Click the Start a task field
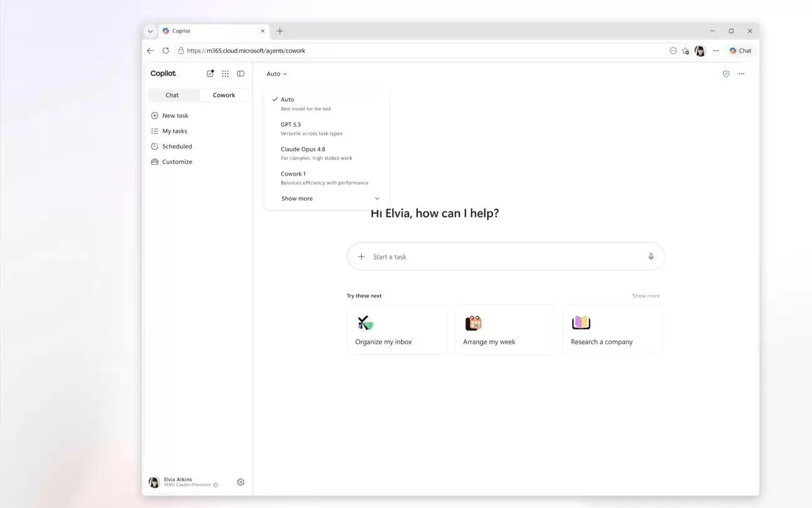The width and height of the screenshot is (812, 508). [x=506, y=257]
